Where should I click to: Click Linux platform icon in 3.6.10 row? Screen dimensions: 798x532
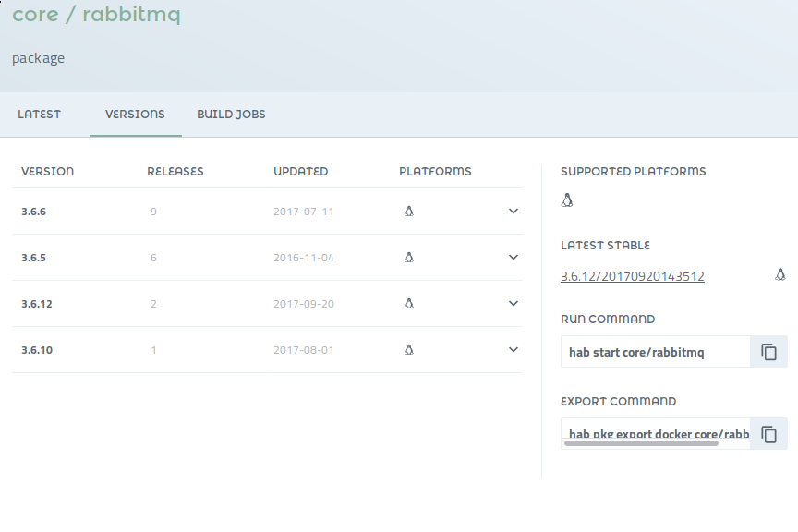pyautogui.click(x=408, y=349)
